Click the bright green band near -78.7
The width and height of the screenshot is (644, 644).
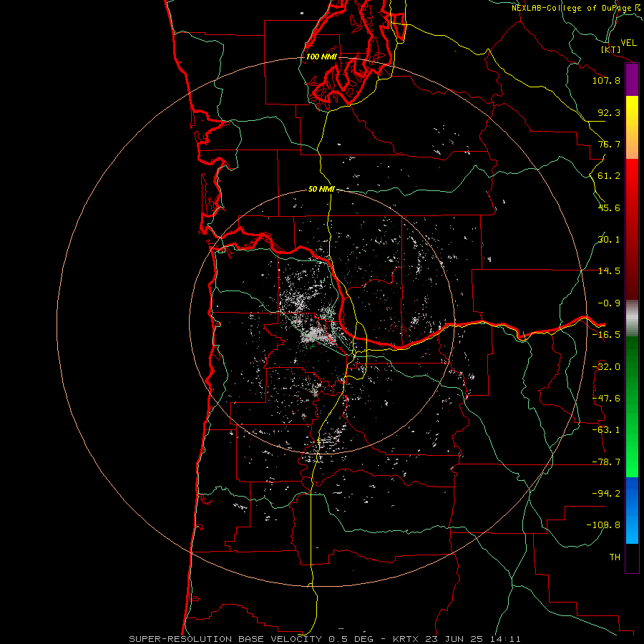632,462
